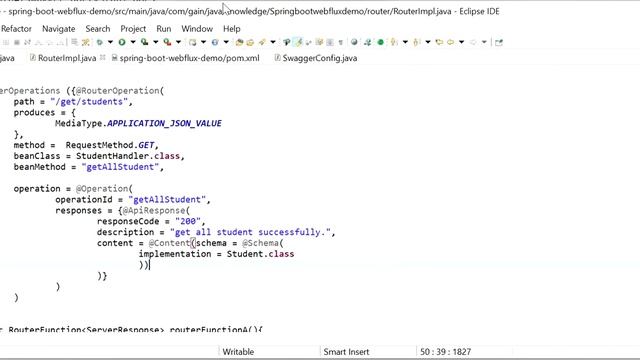The width and height of the screenshot is (640, 360).
Task: Open the Window menu
Action: point(197,29)
